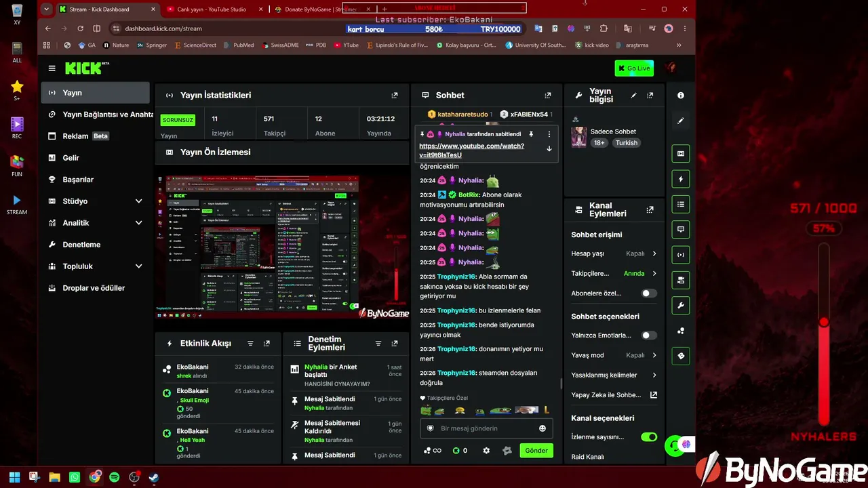Viewport: 868px width, 488px height.
Task: Click the pencil edit icon in right rail
Action: click(681, 121)
